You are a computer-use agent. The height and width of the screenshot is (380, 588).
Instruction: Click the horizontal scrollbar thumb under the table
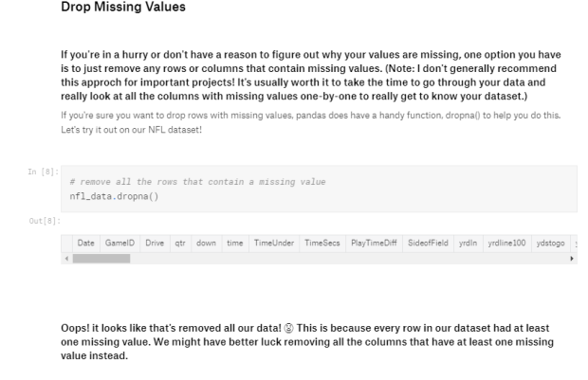[x=101, y=259]
